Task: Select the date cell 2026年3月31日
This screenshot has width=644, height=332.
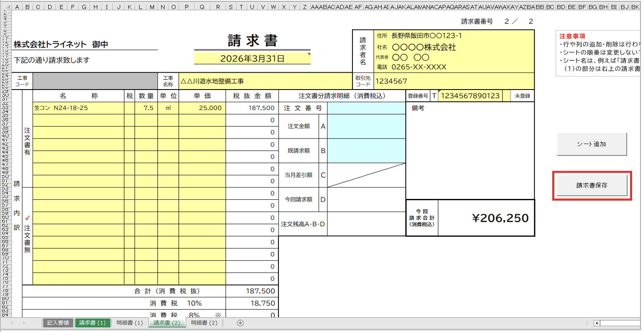Action: (x=252, y=59)
